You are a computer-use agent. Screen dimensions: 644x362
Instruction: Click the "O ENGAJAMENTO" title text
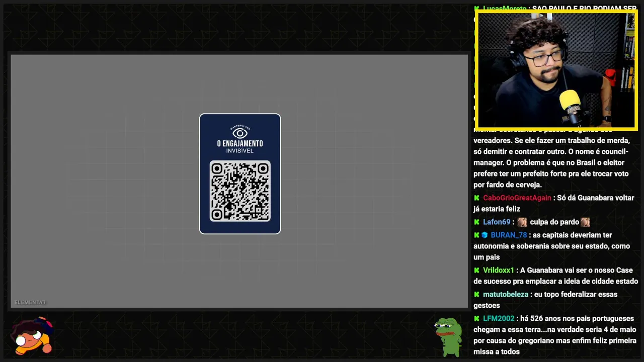click(240, 144)
